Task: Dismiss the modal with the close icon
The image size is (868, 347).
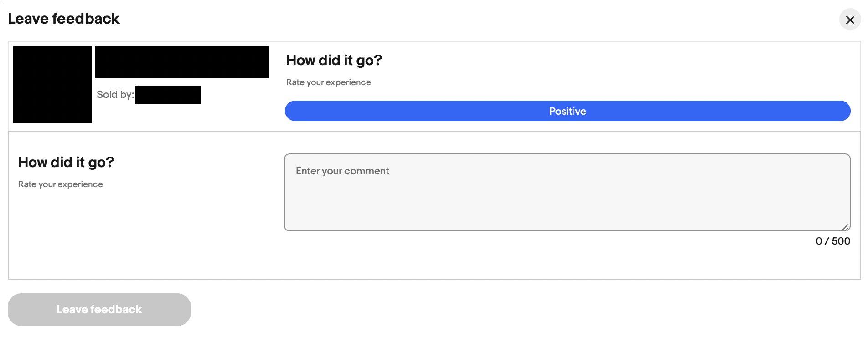Action: click(850, 20)
